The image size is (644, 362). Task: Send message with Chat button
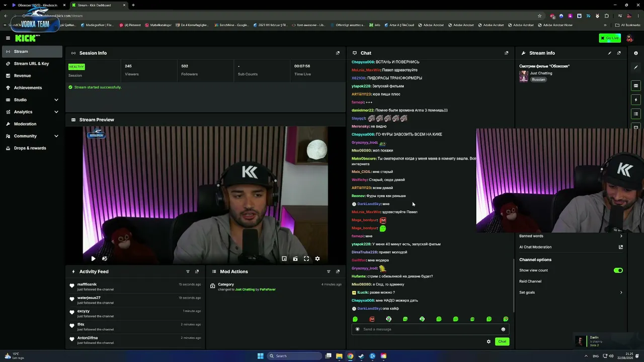tap(502, 341)
